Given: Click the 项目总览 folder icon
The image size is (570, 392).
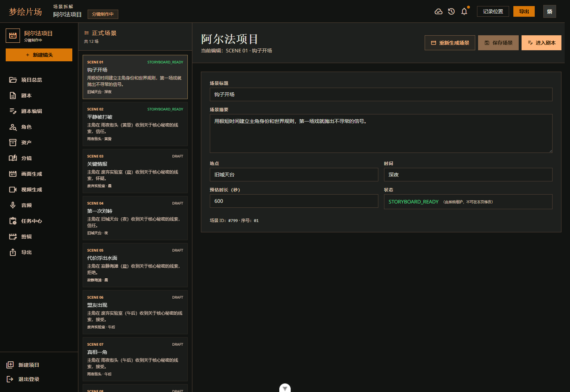Looking at the screenshot, I should click(13, 80).
